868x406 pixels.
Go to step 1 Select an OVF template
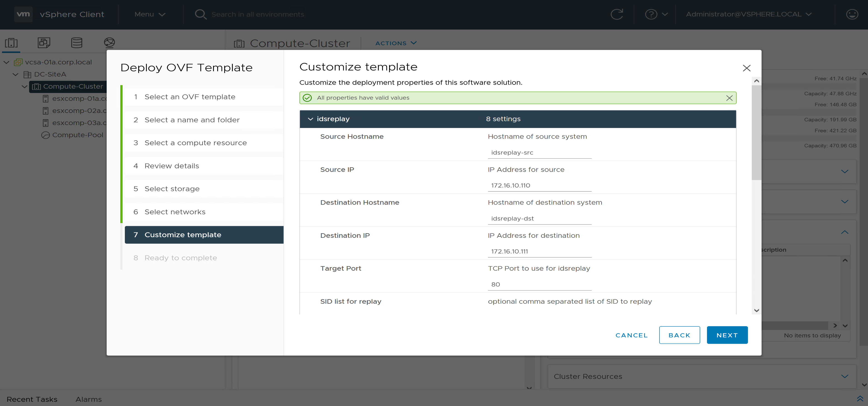[204, 97]
